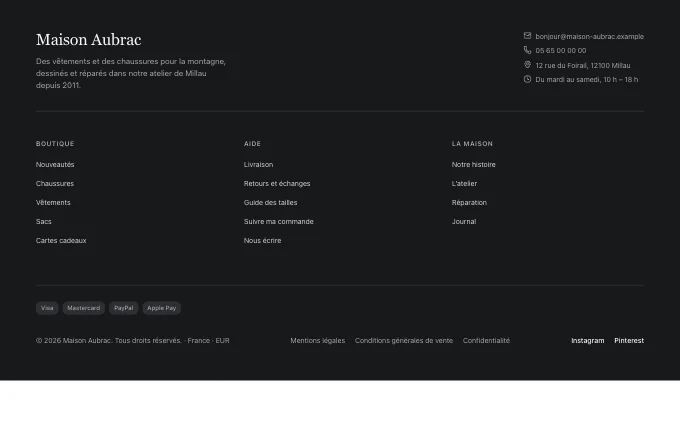Open the Nouveautés link

click(55, 165)
